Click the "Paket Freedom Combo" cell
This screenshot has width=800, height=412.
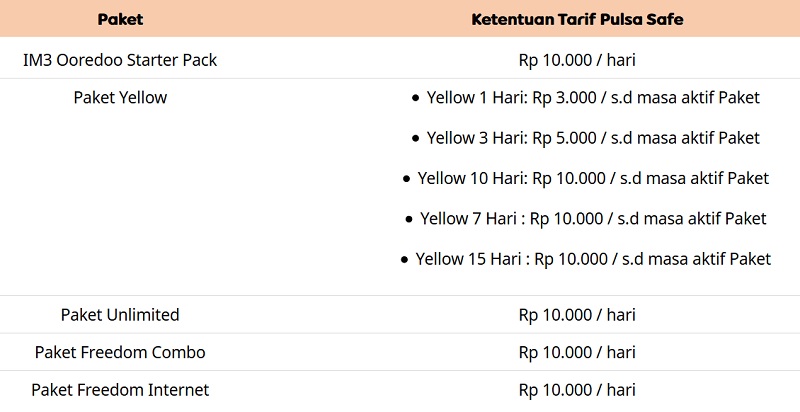(x=120, y=352)
